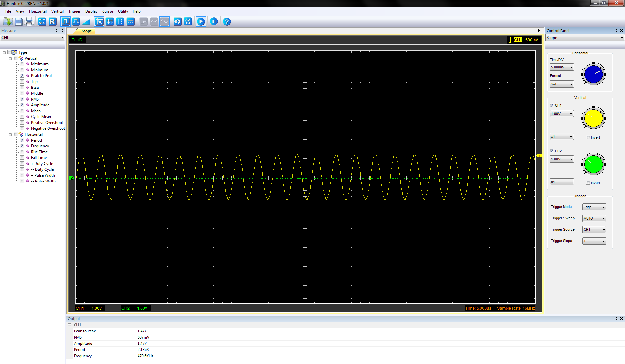Enable the vertical cursor lines icon

pyautogui.click(x=120, y=21)
